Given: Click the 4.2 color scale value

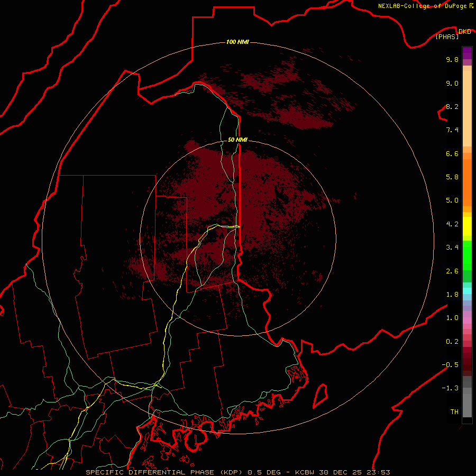Looking at the screenshot, I should 452,224.
